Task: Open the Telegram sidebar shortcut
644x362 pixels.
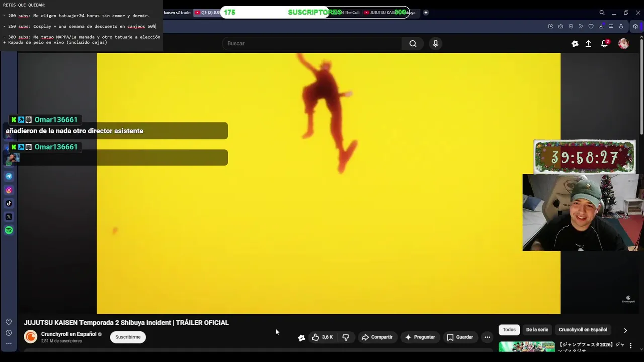Action: 9,176
